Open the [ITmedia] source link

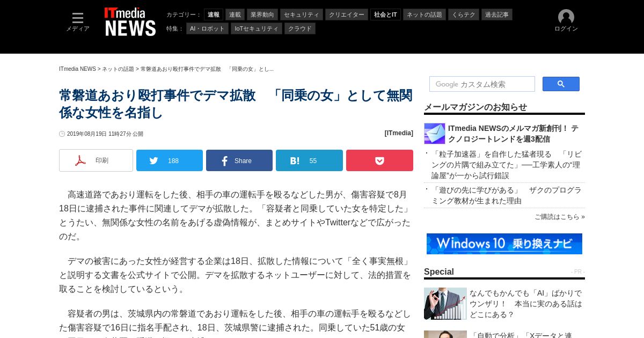click(x=399, y=133)
